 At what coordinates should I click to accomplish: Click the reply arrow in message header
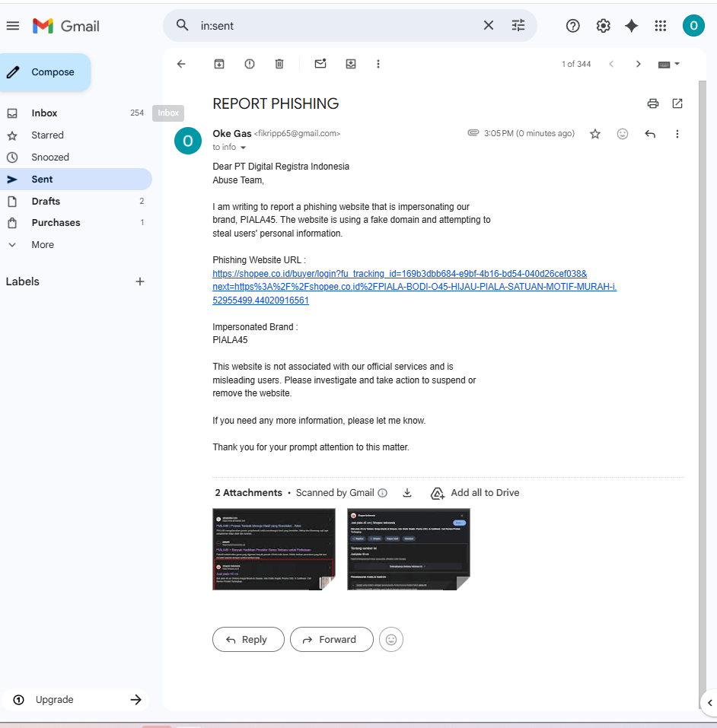[650, 134]
